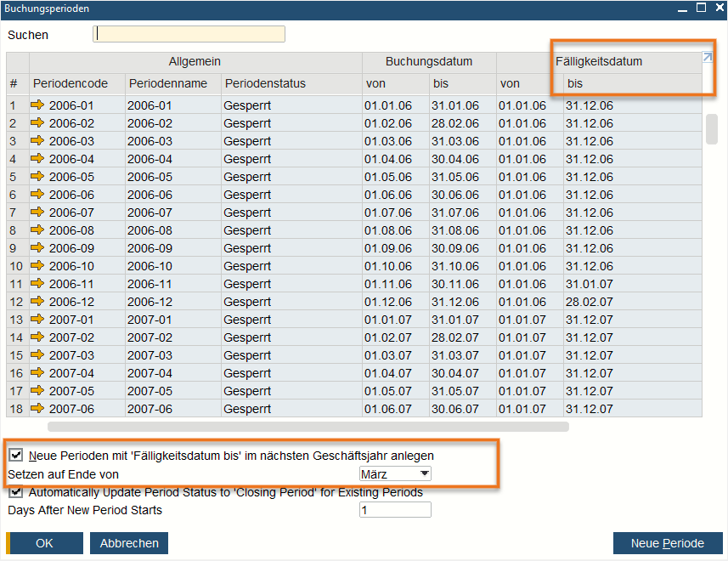Open period 2007-03 using its arrow icon
Image resolution: width=728 pixels, height=561 pixels.
39,355
